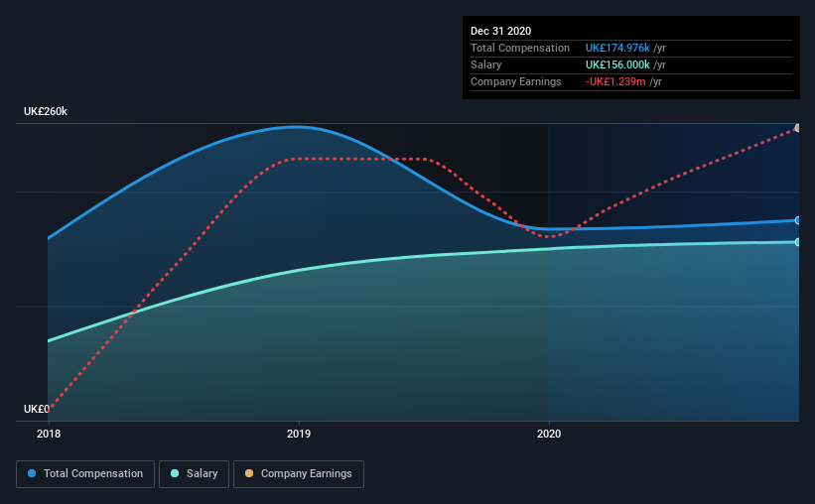815x504 pixels.
Task: Click the Dec 31 2020 tooltip date
Action: pos(500,31)
